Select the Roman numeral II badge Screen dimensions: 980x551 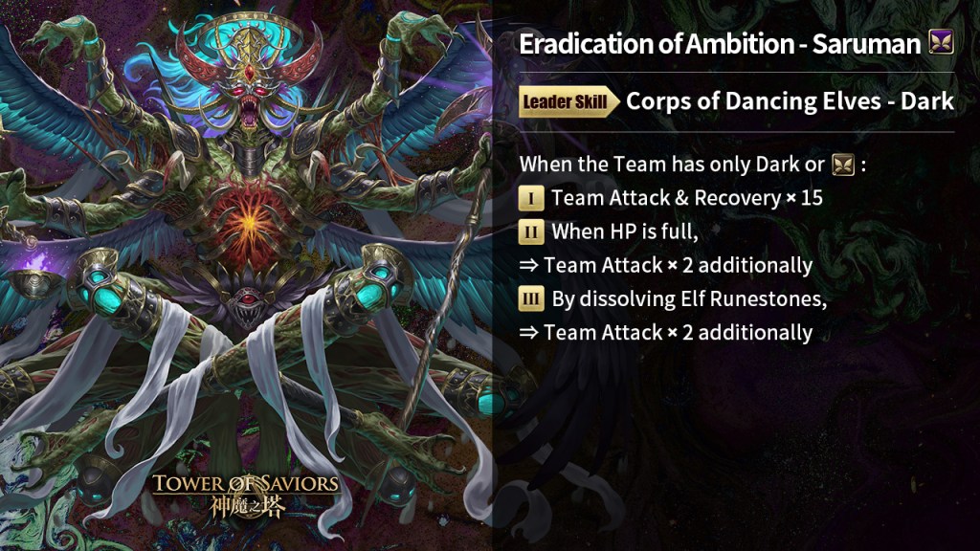530,232
